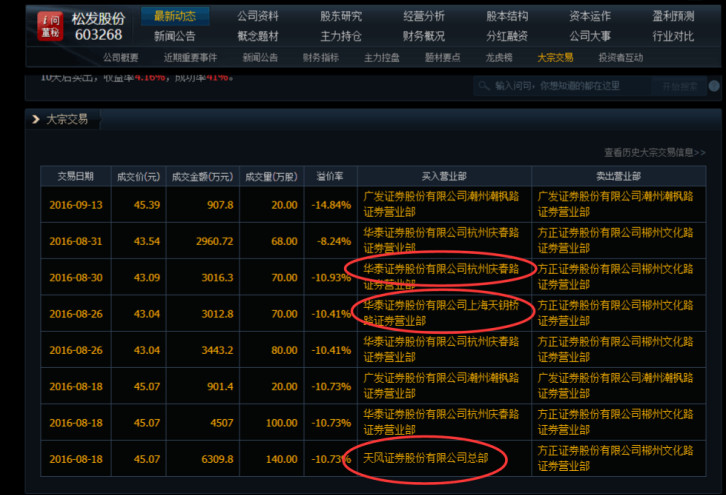The width and height of the screenshot is (726, 495).
Task: Click the 问董秘 red logo icon
Action: pos(46,25)
